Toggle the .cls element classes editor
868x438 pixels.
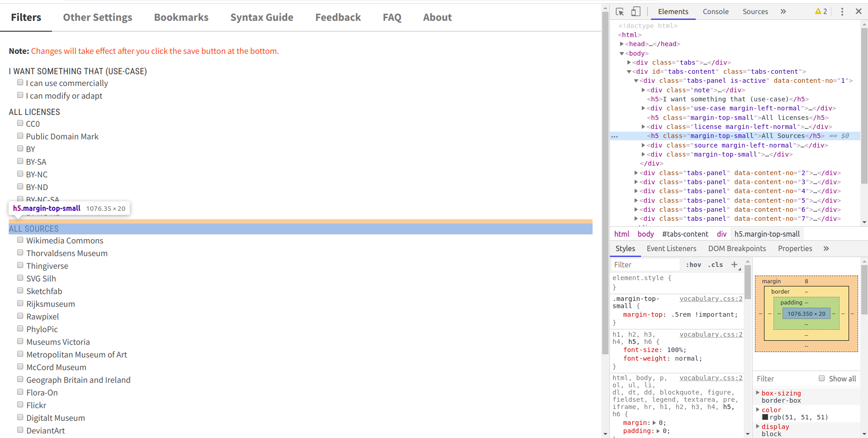click(715, 265)
